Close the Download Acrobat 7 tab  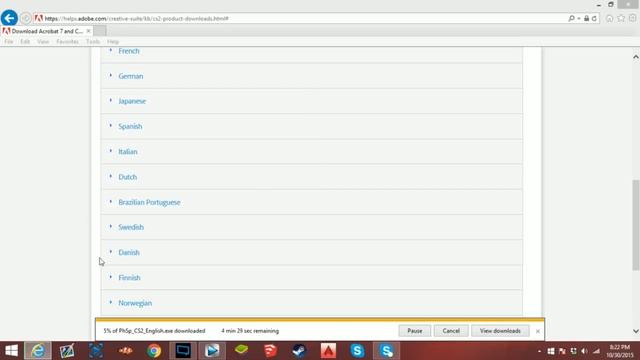tap(89, 31)
